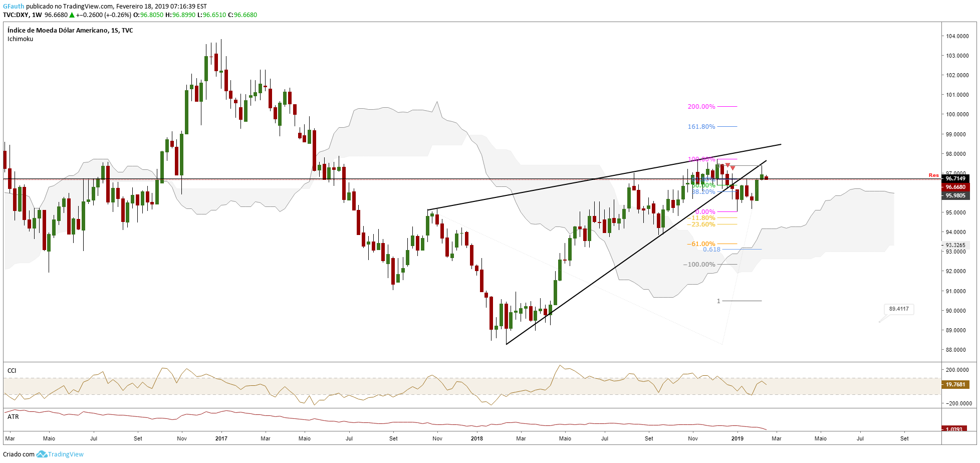Click the 89.4117 price callout box
Screen dimensions: 980x463
coord(899,309)
